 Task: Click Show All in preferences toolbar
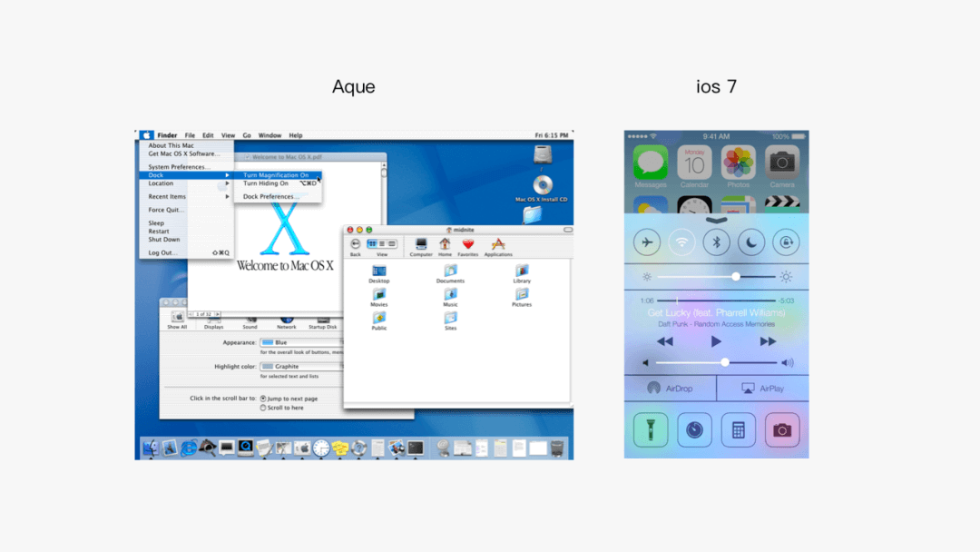(177, 320)
